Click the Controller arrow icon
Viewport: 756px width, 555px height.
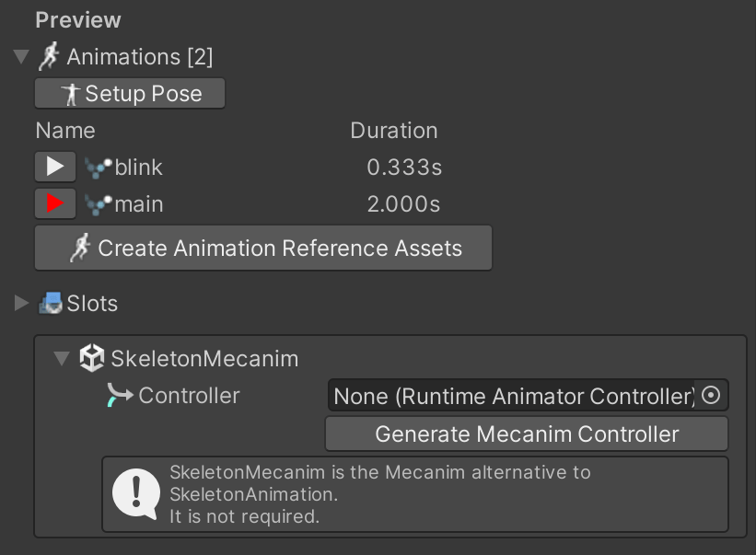[120, 395]
